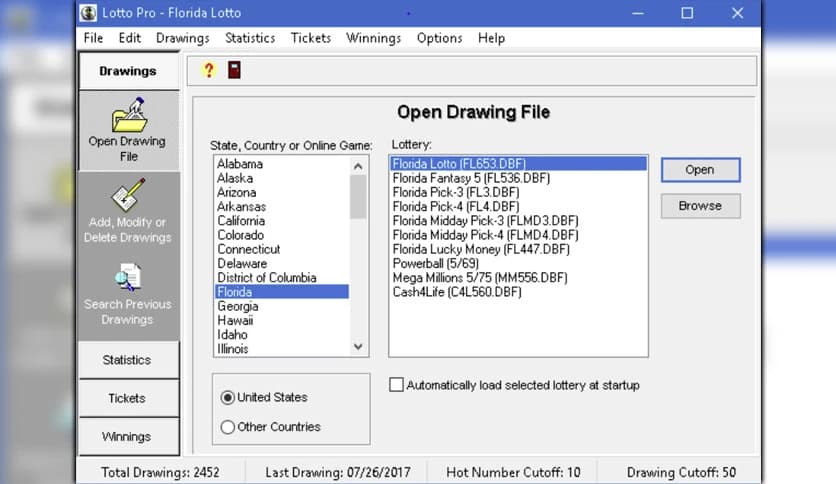This screenshot has width=836, height=484.
Task: Select Florida Lotto (FL653.DBF) lottery
Action: tap(518, 164)
